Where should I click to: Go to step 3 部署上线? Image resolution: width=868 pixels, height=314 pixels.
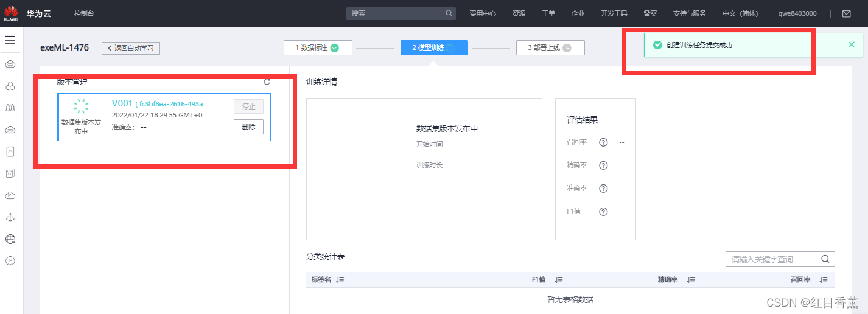pyautogui.click(x=550, y=47)
